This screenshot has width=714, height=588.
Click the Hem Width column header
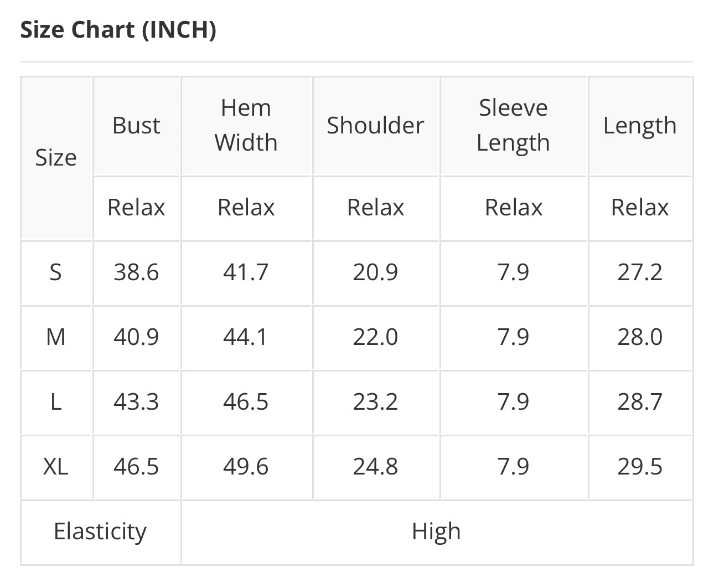click(x=246, y=125)
